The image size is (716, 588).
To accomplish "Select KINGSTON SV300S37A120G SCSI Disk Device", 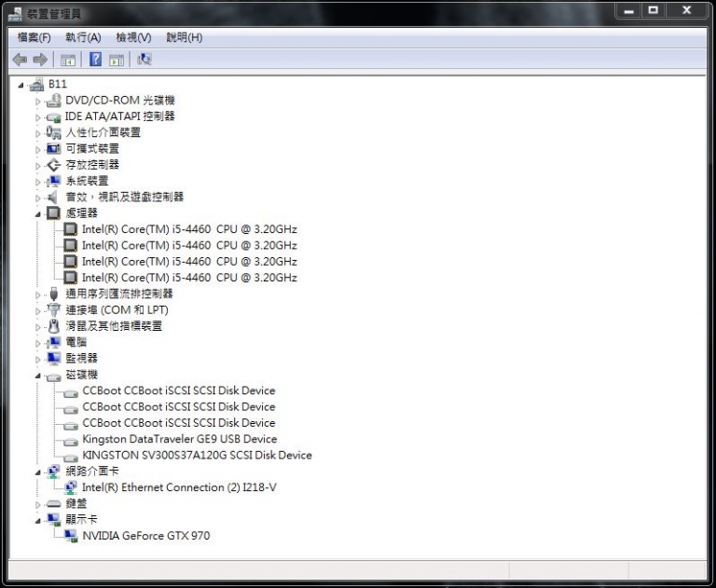I will click(x=197, y=455).
